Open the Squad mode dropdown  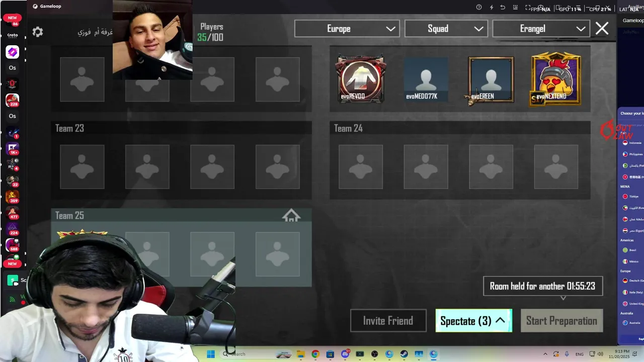tap(446, 29)
